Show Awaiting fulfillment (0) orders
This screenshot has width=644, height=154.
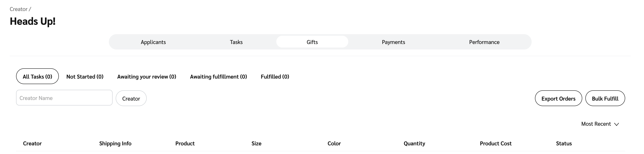pyautogui.click(x=218, y=77)
